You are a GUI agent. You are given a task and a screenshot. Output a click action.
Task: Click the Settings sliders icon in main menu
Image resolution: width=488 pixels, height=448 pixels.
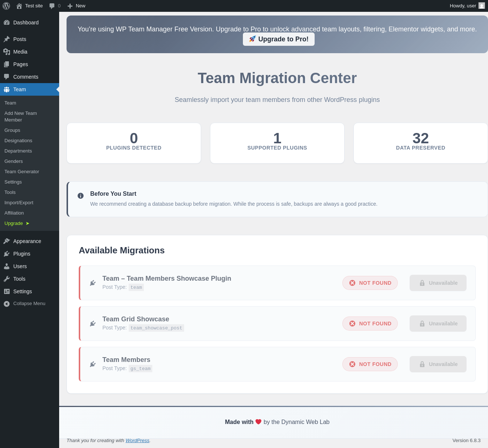pos(7,291)
